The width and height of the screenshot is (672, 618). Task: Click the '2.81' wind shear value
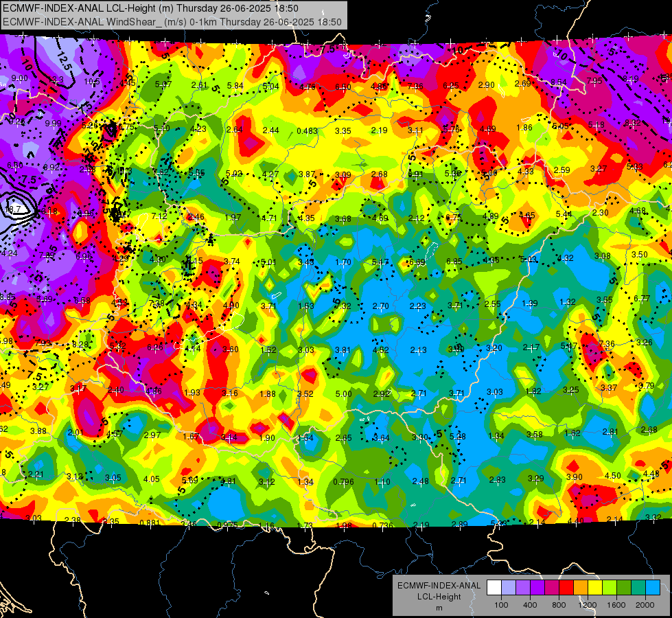point(610,431)
